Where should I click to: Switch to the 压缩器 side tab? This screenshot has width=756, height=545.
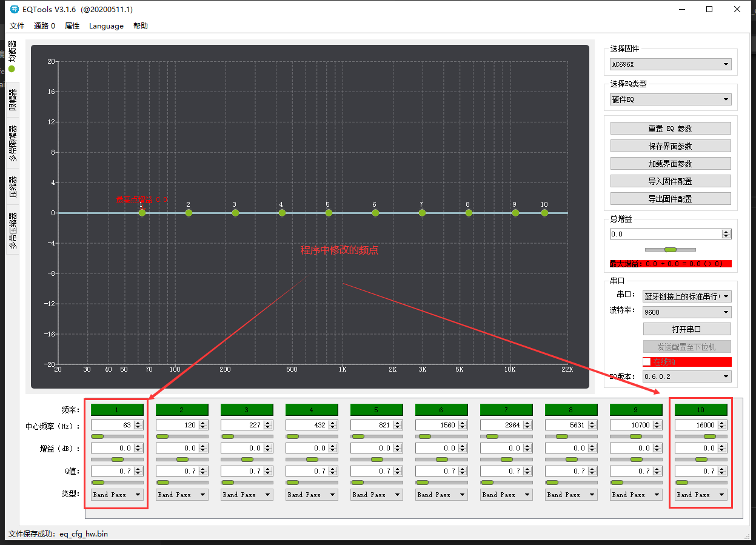(12, 187)
